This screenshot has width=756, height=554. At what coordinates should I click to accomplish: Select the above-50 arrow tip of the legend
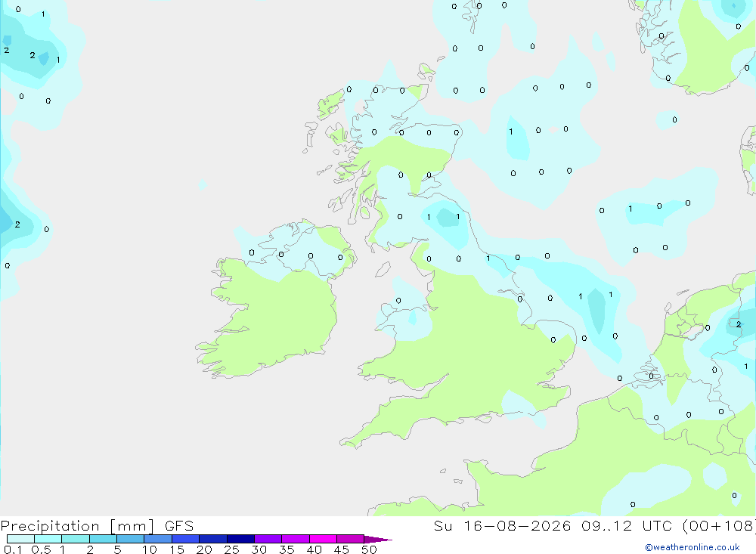coord(378,539)
